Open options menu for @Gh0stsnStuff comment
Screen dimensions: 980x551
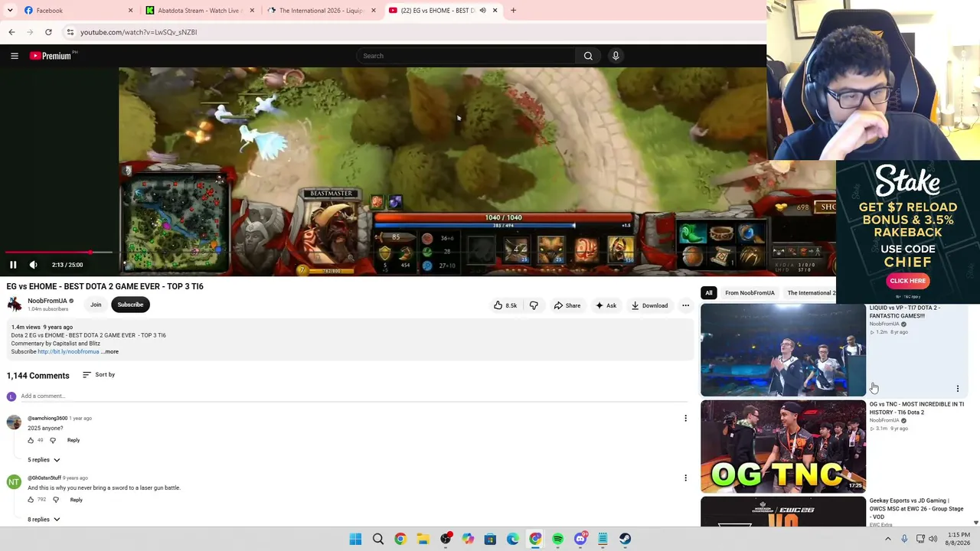click(685, 478)
